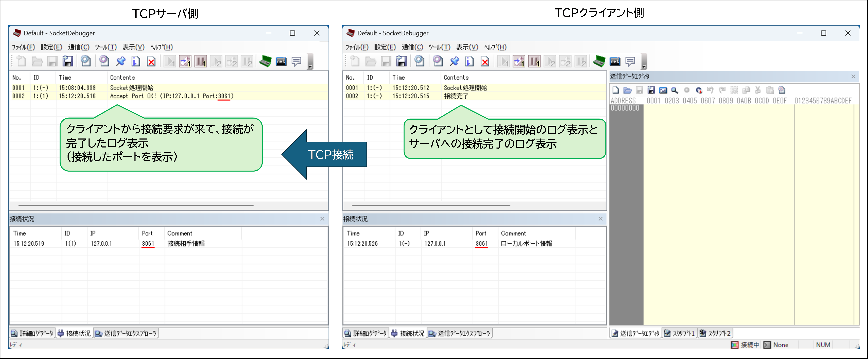
Task: Click the red X delete log icon in left toolbar
Action: (151, 61)
